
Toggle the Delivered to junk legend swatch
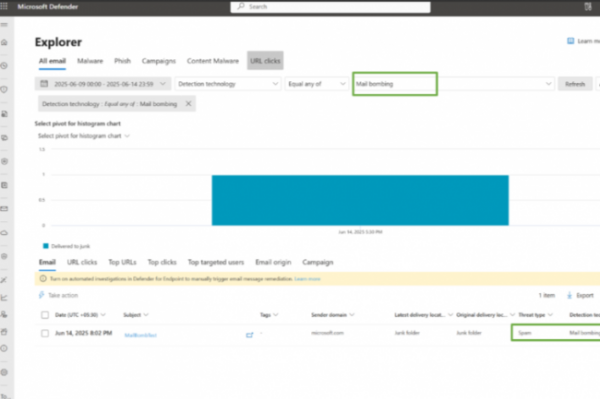(x=46, y=246)
